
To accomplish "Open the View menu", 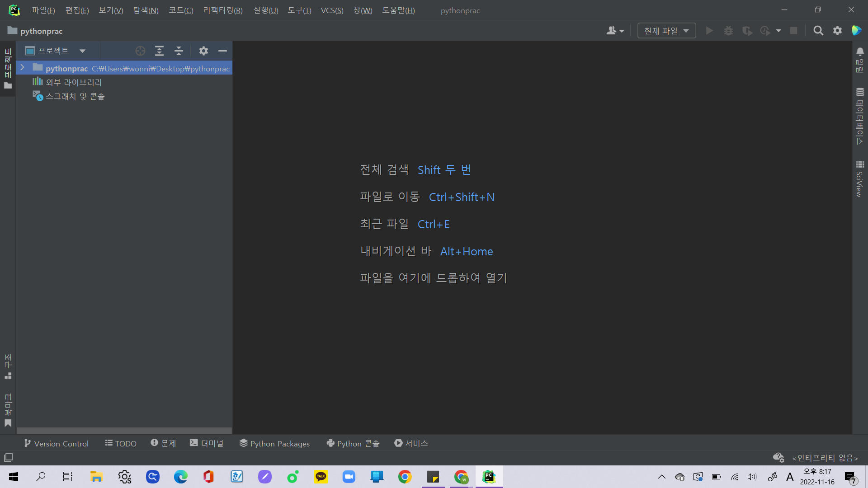I will pos(111,10).
